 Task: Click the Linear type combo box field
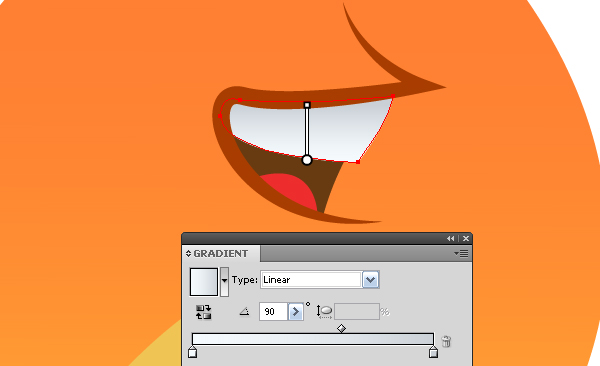(x=311, y=280)
